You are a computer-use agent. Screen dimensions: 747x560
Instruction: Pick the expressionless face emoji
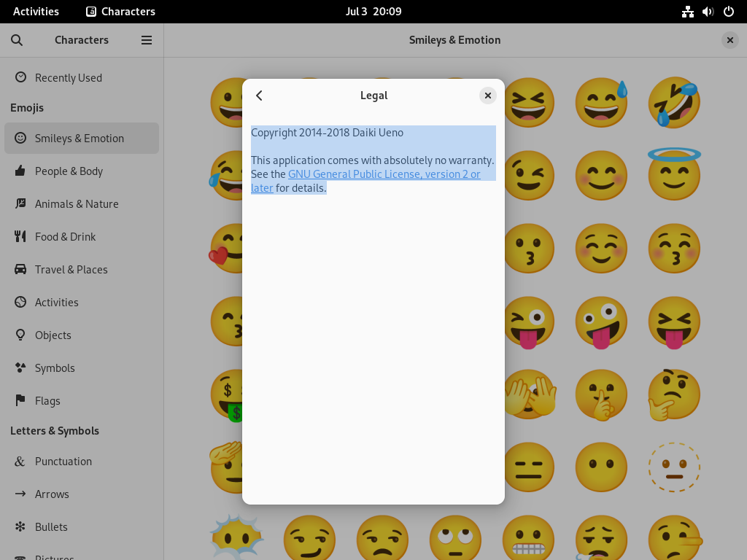(x=529, y=467)
